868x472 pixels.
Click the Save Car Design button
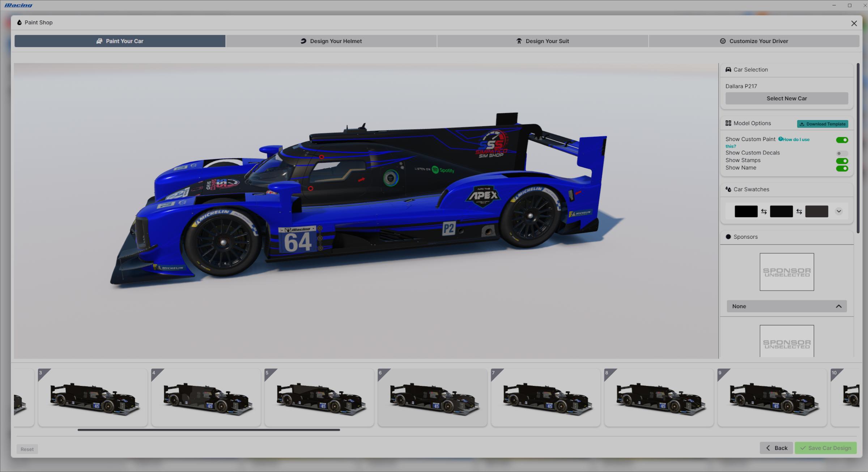[x=825, y=448]
